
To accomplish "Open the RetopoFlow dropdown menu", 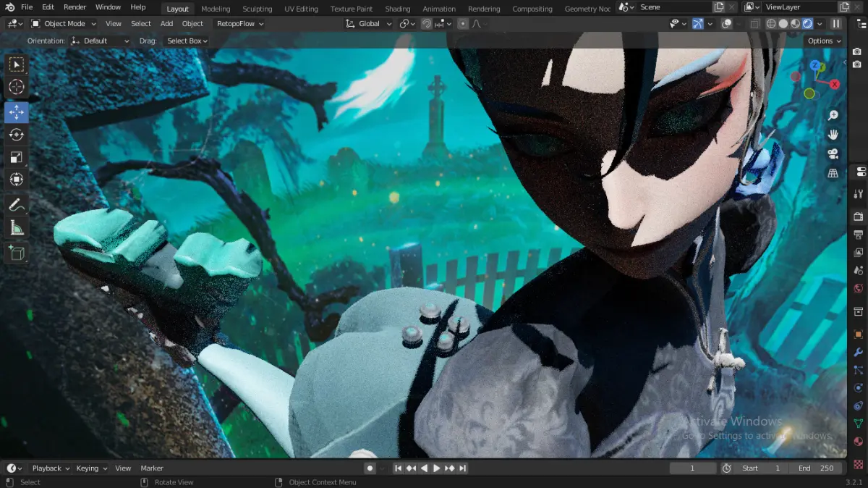I will click(240, 23).
